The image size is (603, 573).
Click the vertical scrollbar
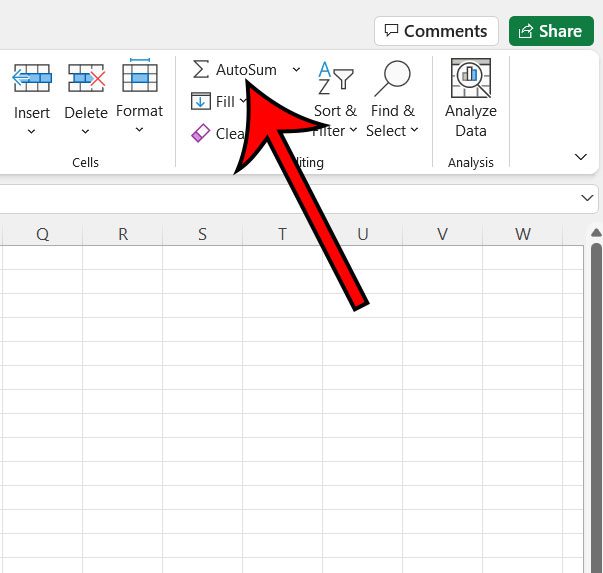tap(596, 400)
